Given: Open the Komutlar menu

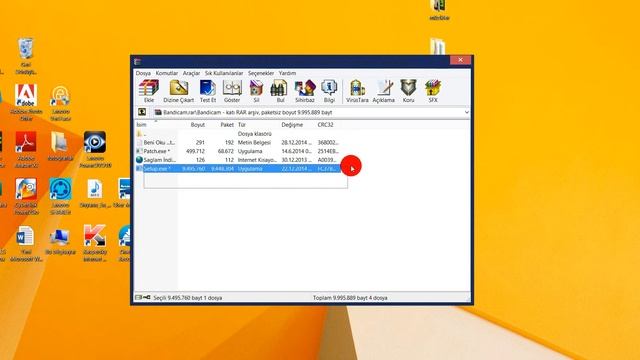Looking at the screenshot, I should point(167,73).
